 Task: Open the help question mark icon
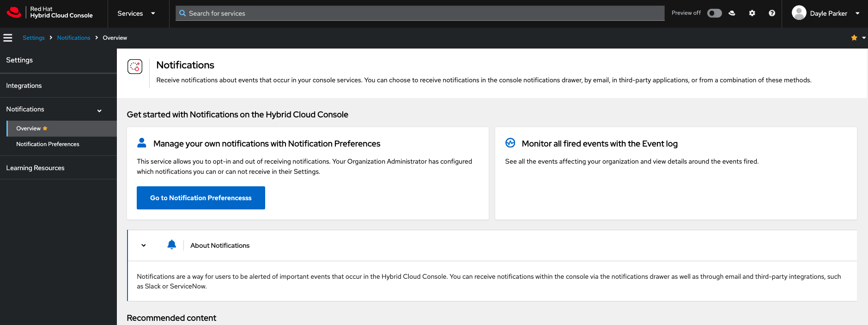point(772,13)
